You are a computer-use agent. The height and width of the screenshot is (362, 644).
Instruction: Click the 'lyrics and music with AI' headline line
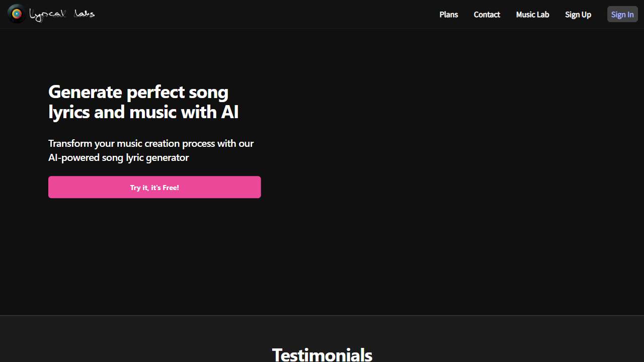point(143,112)
